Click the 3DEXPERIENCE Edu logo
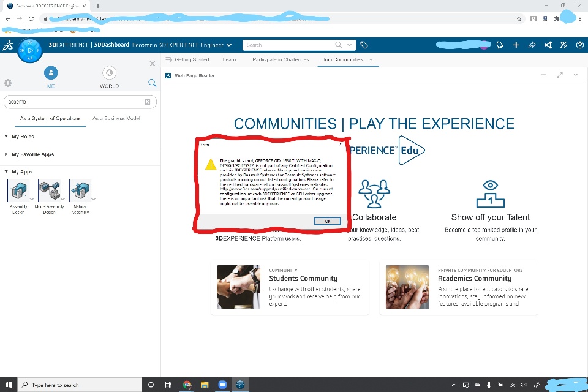 [x=387, y=151]
